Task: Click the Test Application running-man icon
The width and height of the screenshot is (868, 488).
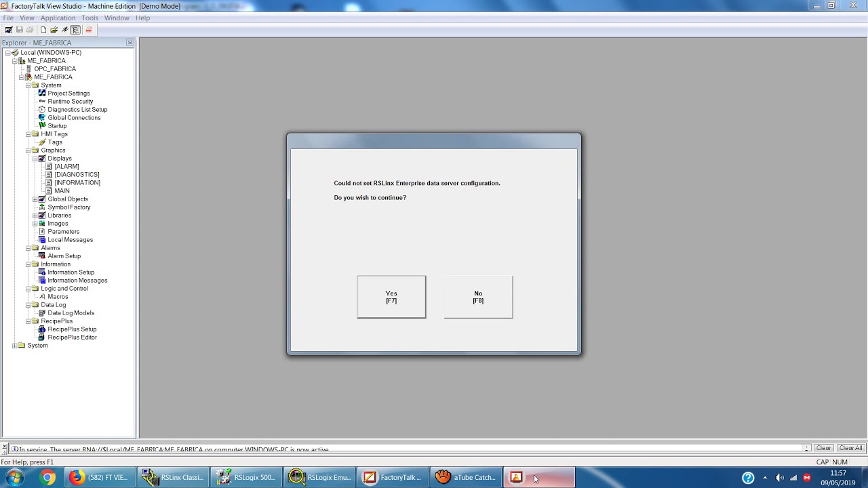Action: tap(65, 30)
